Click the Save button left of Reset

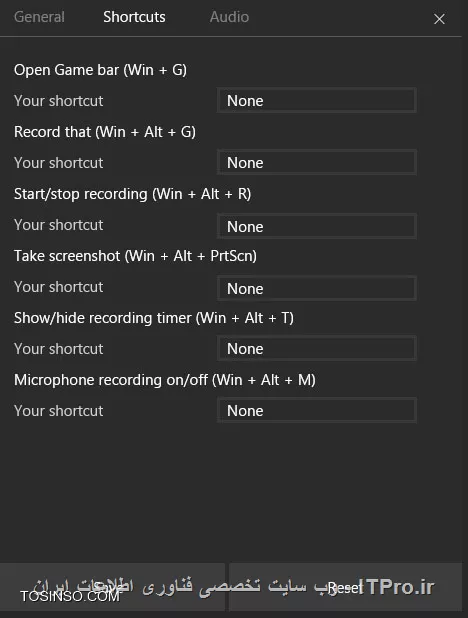(x=112, y=587)
